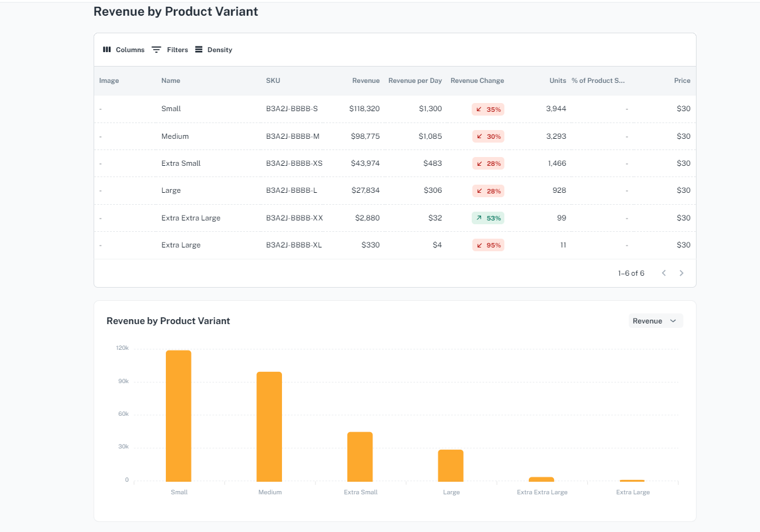Click the $43,974 revenue value
760x532 pixels.
[366, 163]
